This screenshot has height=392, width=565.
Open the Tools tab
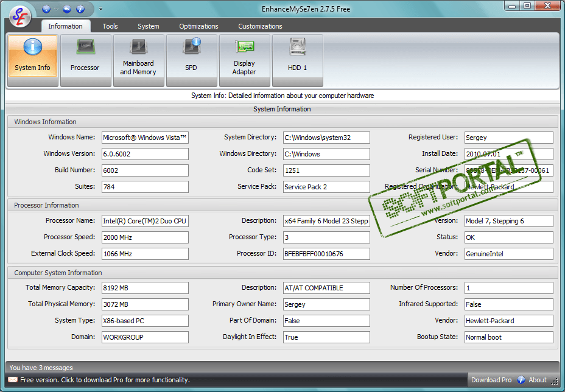coord(110,26)
